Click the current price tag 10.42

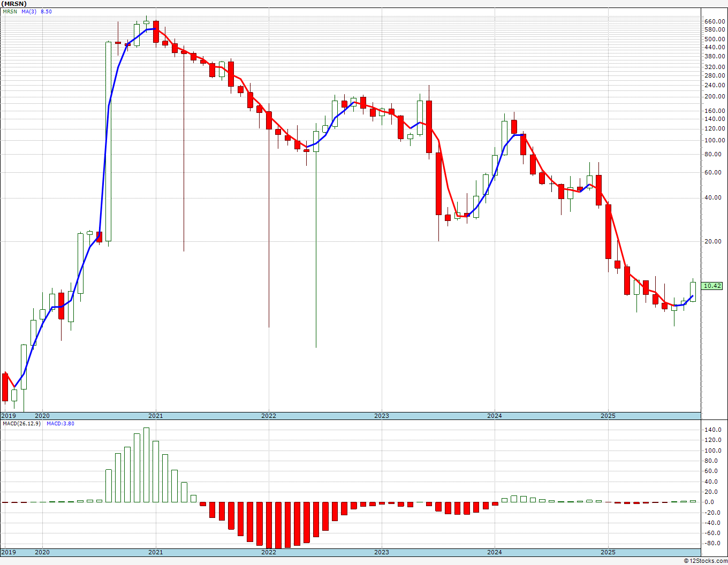click(712, 286)
